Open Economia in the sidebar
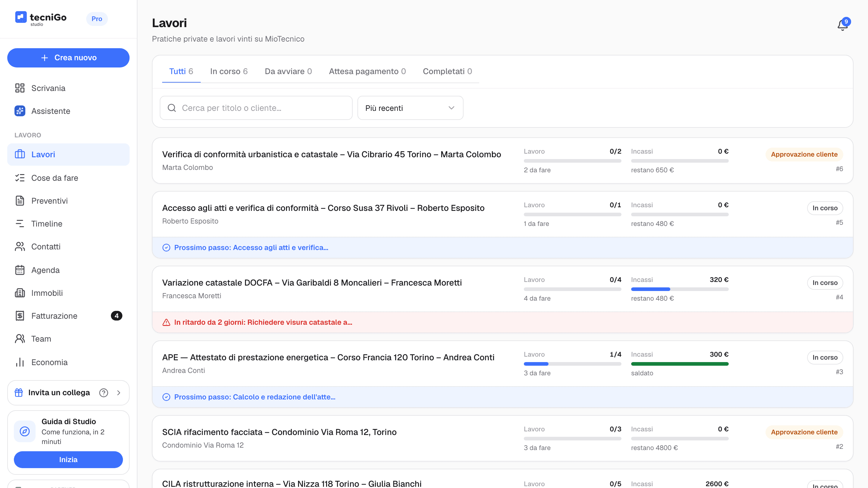868x488 pixels. [x=68, y=362]
